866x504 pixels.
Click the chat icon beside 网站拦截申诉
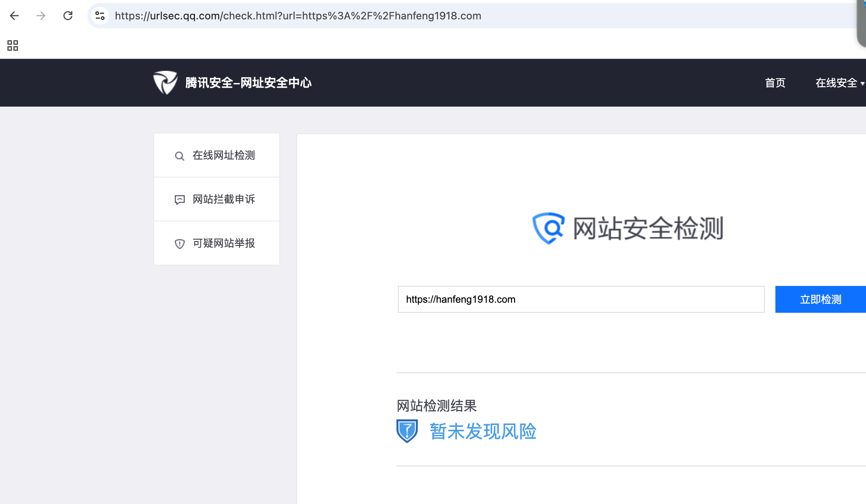click(179, 200)
